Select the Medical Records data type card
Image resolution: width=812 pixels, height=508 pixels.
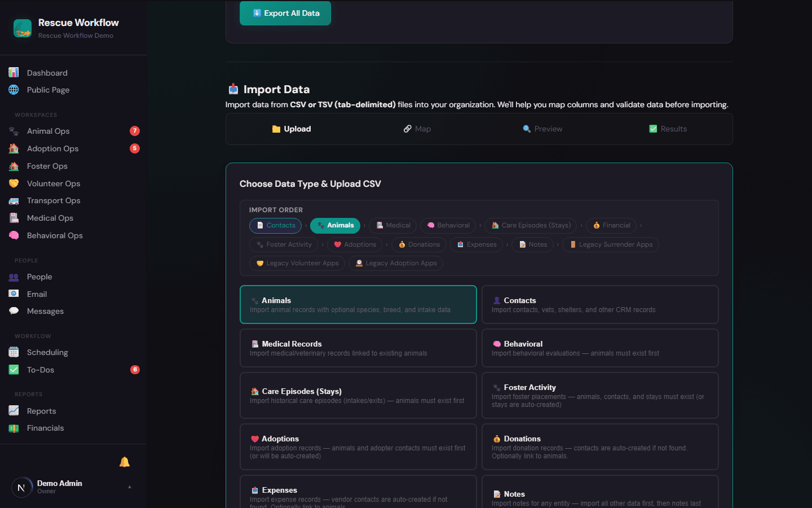pyautogui.click(x=358, y=348)
